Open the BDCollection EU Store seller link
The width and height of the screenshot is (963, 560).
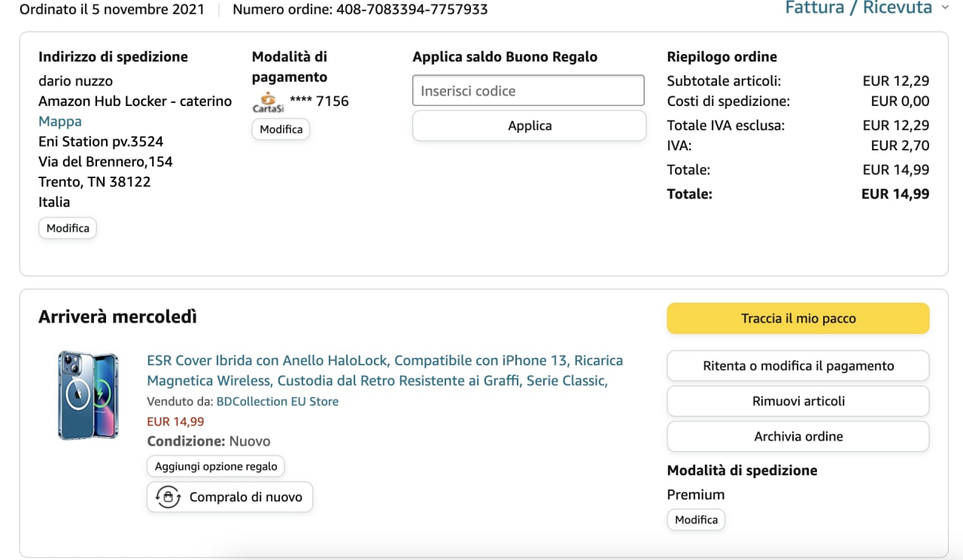click(x=278, y=401)
